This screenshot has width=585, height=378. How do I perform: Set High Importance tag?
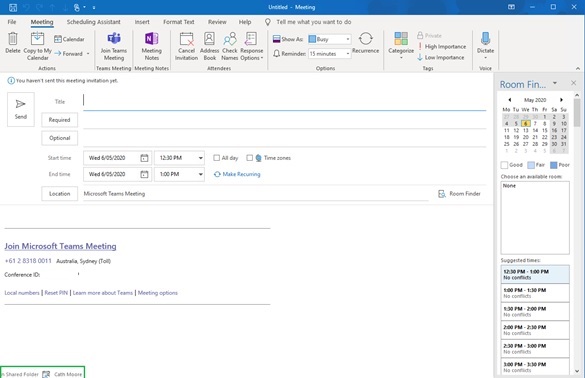pyautogui.click(x=441, y=46)
